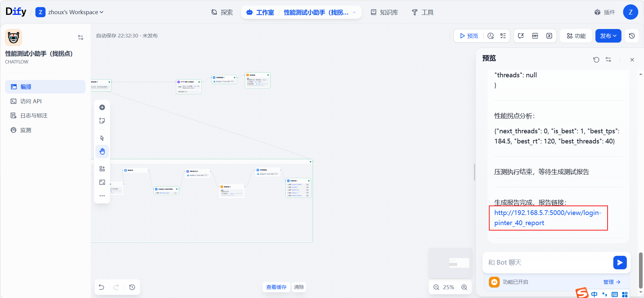Expand the app name switcher dropdown

pos(354,12)
